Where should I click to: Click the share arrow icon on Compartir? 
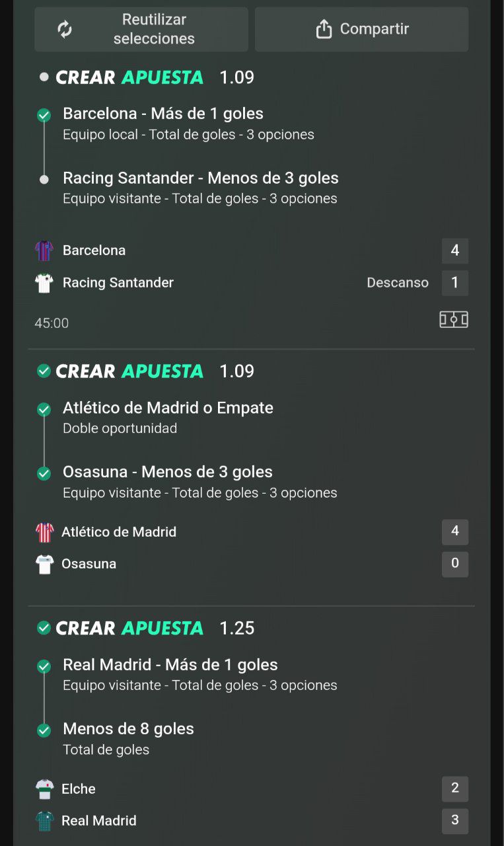(x=324, y=29)
